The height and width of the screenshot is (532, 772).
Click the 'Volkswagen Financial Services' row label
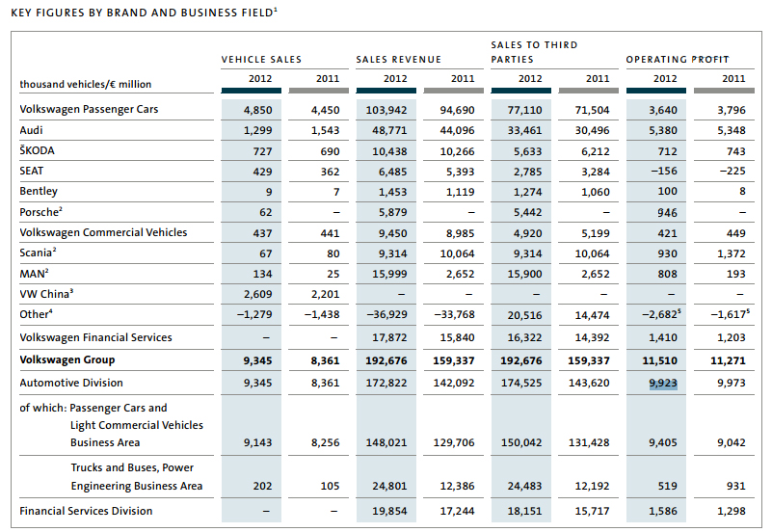coord(95,337)
